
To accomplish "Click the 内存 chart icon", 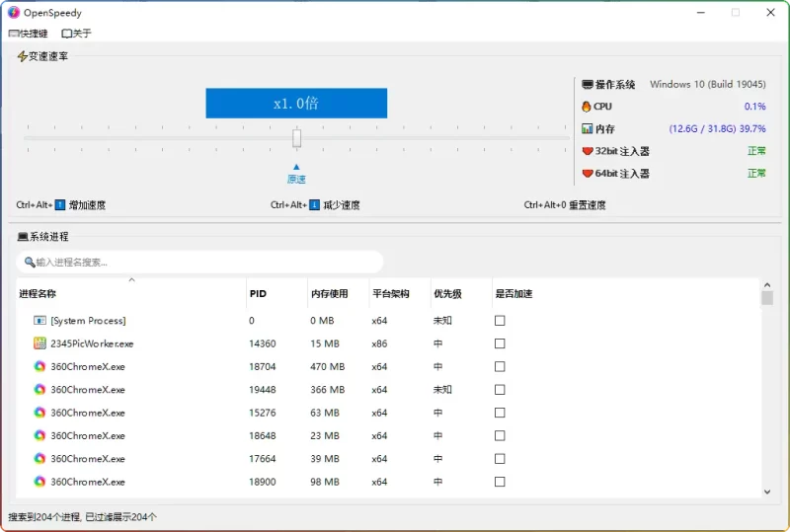I will (x=587, y=128).
